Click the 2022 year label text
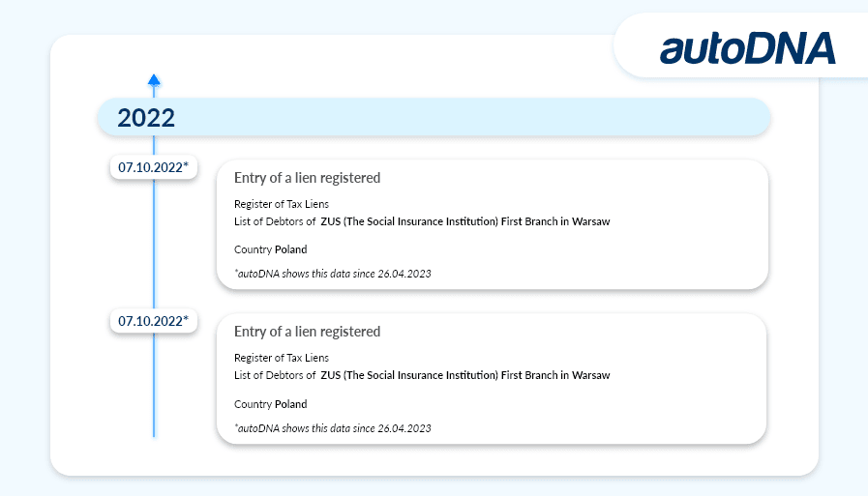Image resolution: width=868 pixels, height=496 pixels. 146,118
